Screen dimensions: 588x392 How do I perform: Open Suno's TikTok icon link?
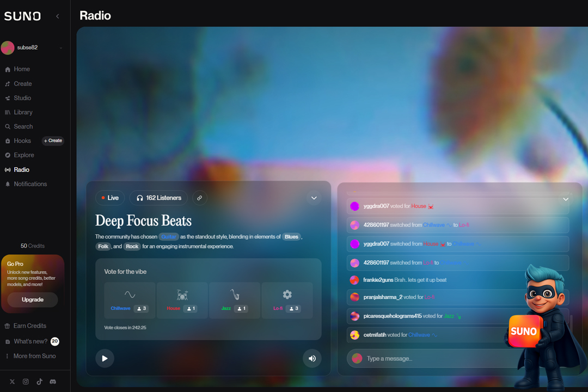click(39, 382)
